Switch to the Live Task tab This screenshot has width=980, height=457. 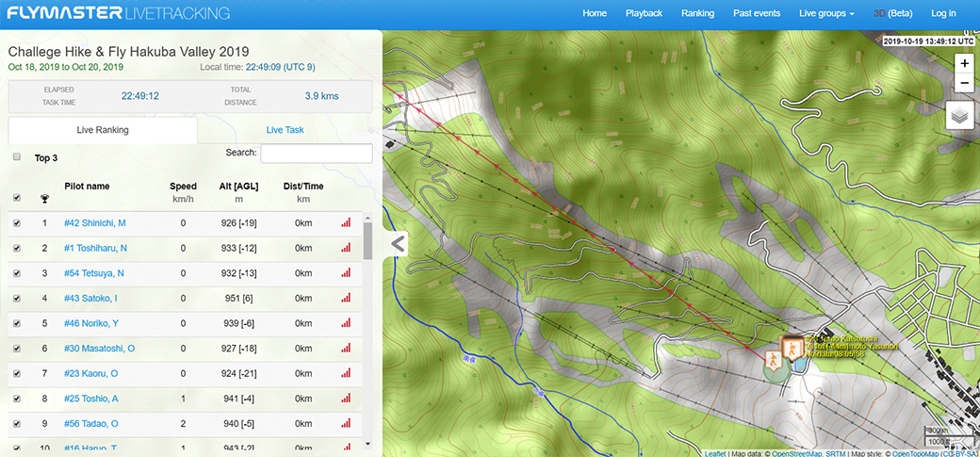click(285, 130)
